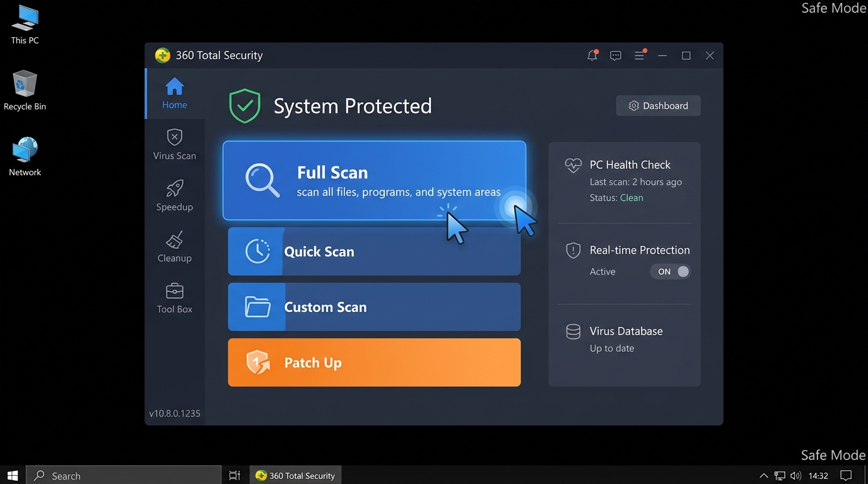Disable Real-time Protection
868x484 pixels.
(670, 271)
